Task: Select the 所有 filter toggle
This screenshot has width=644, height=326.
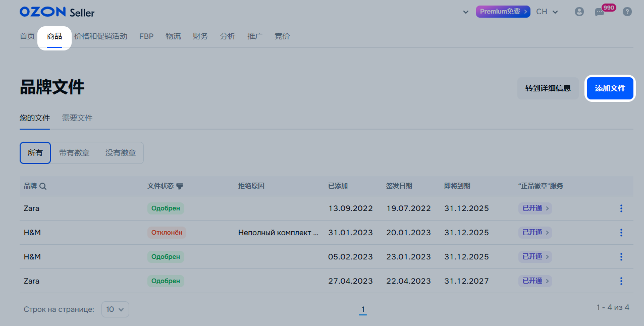Action: (x=35, y=153)
